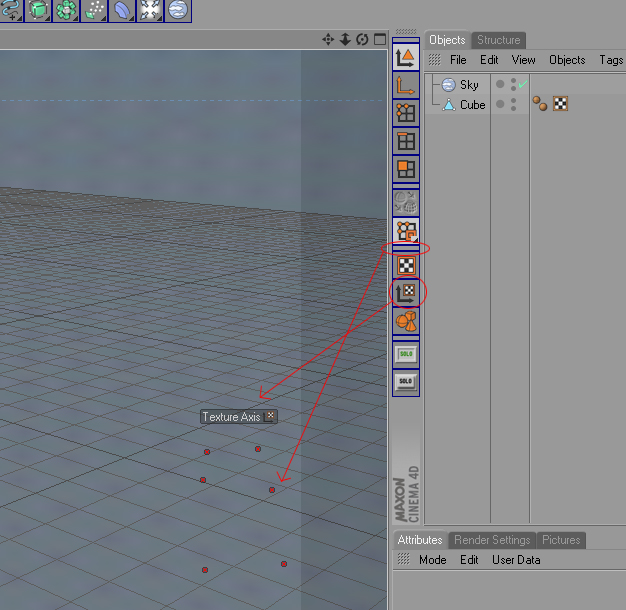Open the light objects flyout

pyautogui.click(x=150, y=10)
